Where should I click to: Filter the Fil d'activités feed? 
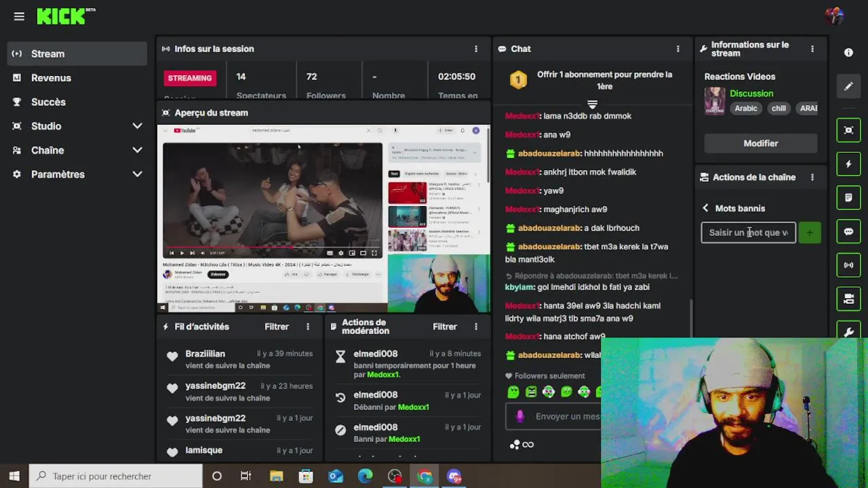pos(277,327)
